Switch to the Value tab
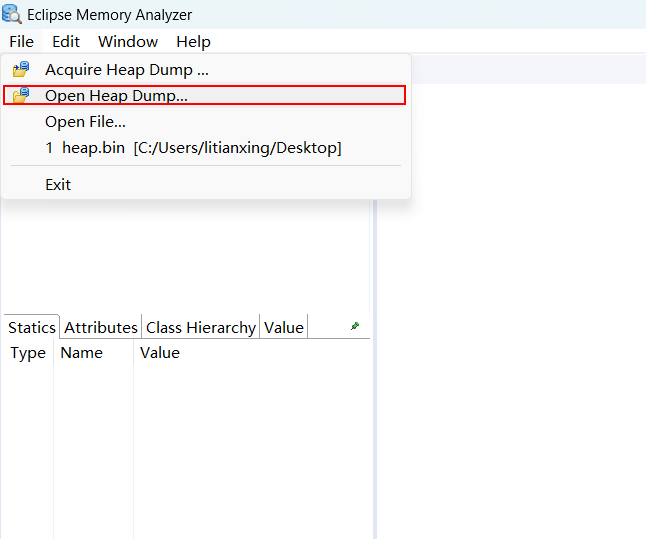646x539 pixels. coord(283,328)
